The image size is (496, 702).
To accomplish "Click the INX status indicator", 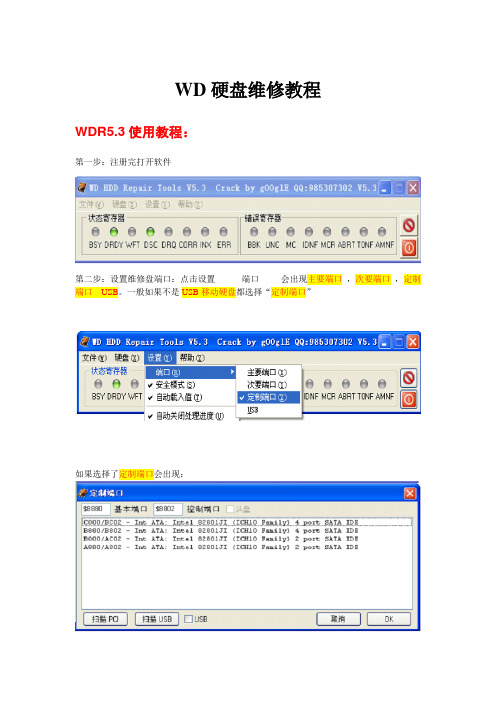I will 205,232.
